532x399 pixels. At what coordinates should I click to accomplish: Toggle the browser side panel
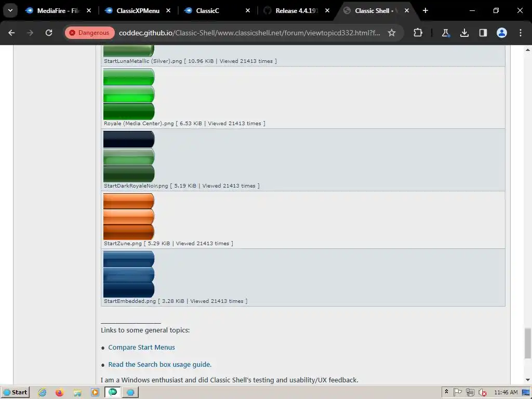tap(483, 33)
